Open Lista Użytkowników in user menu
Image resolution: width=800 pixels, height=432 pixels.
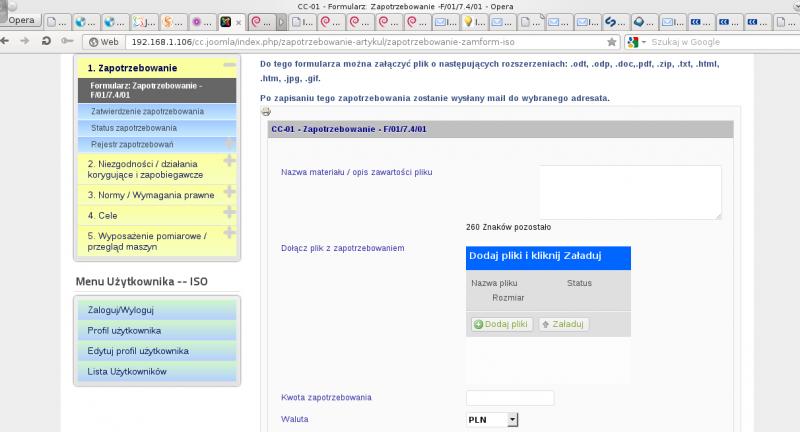click(126, 371)
